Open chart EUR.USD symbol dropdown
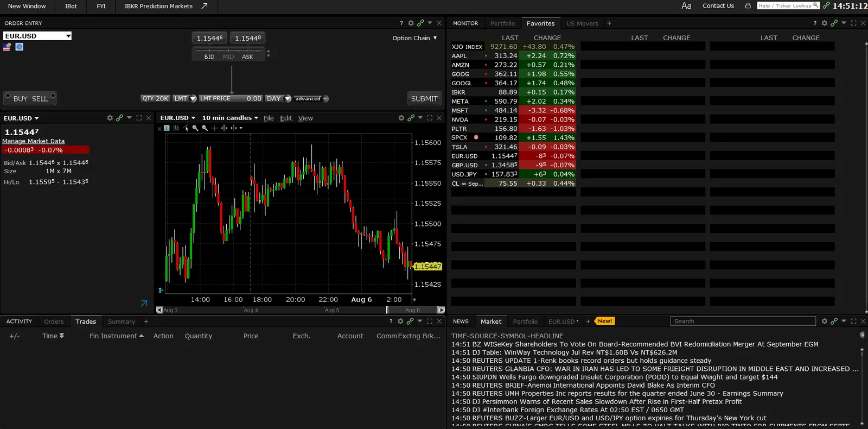The image size is (868, 429). 177,118
